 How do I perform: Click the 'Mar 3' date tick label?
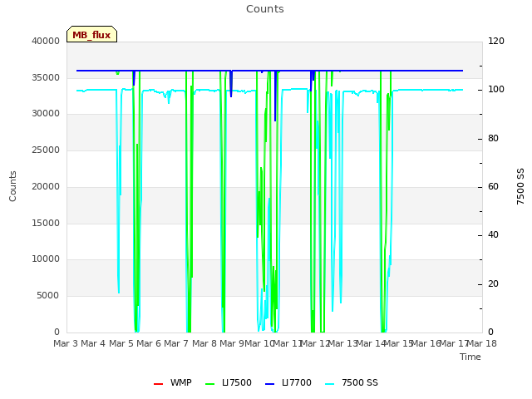coord(66,343)
